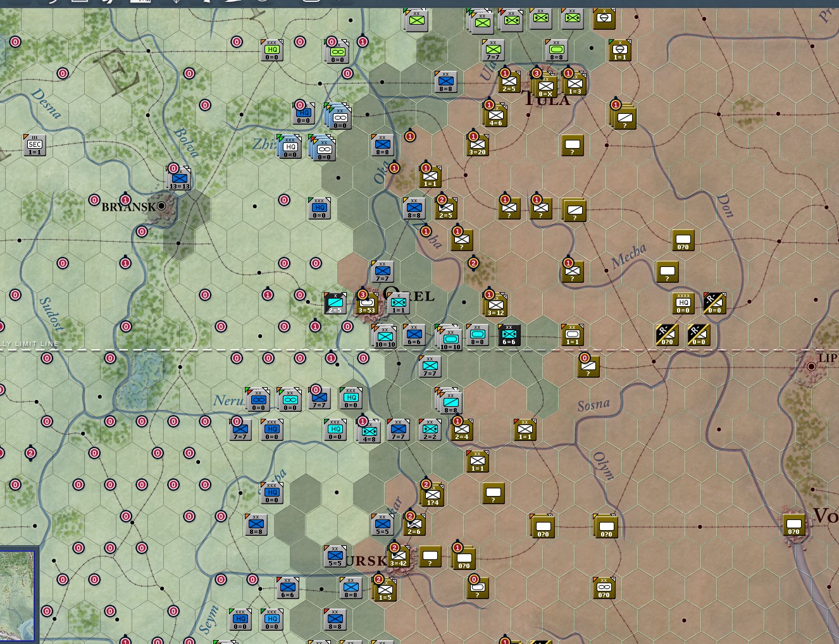
Task: Click the Bolva river label
Action: [187, 142]
